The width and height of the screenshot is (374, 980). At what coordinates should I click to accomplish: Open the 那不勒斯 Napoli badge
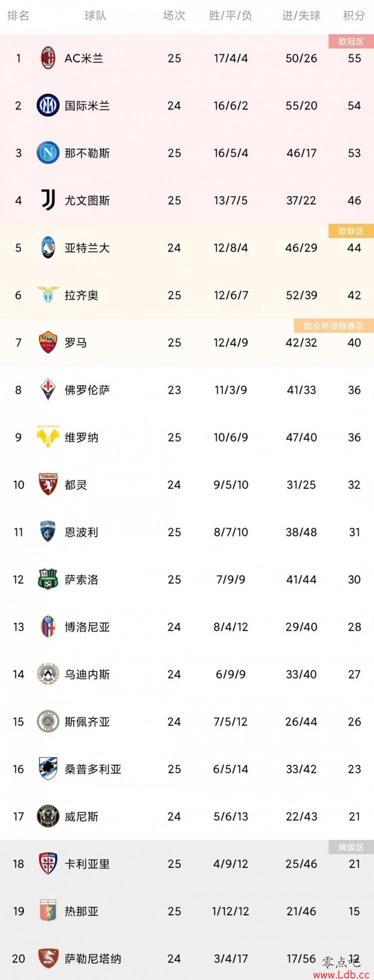pos(48,152)
